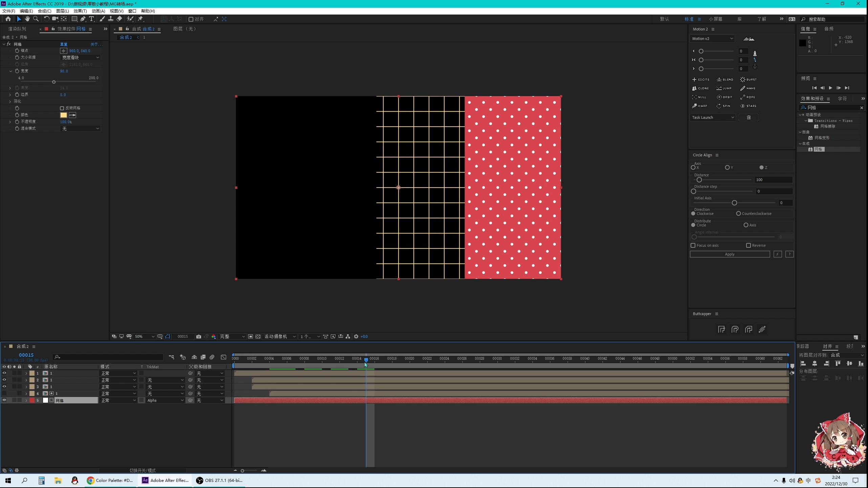Check Focus on axis checkbox
This screenshot has height=488, width=868.
(693, 245)
